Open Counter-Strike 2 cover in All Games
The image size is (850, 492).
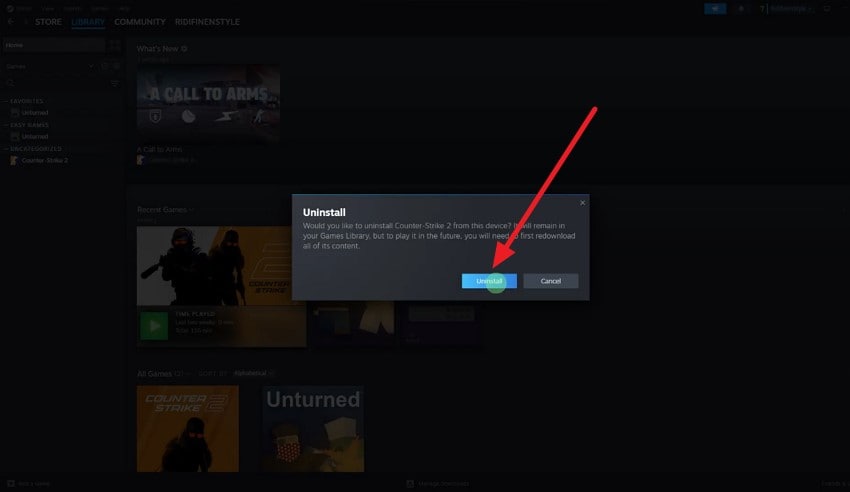tap(188, 429)
